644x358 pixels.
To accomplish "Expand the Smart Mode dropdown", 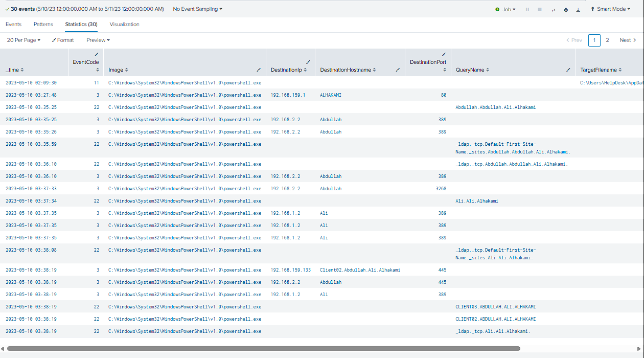I will 611,9.
